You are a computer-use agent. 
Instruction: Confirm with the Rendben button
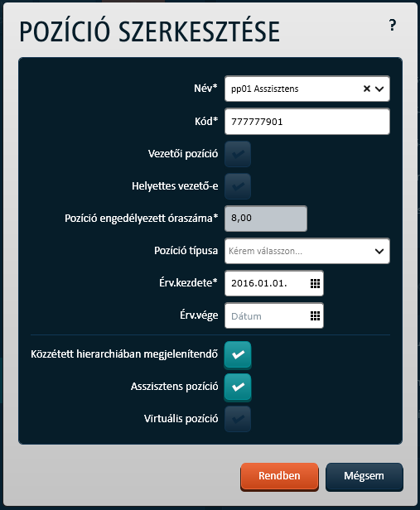click(279, 476)
